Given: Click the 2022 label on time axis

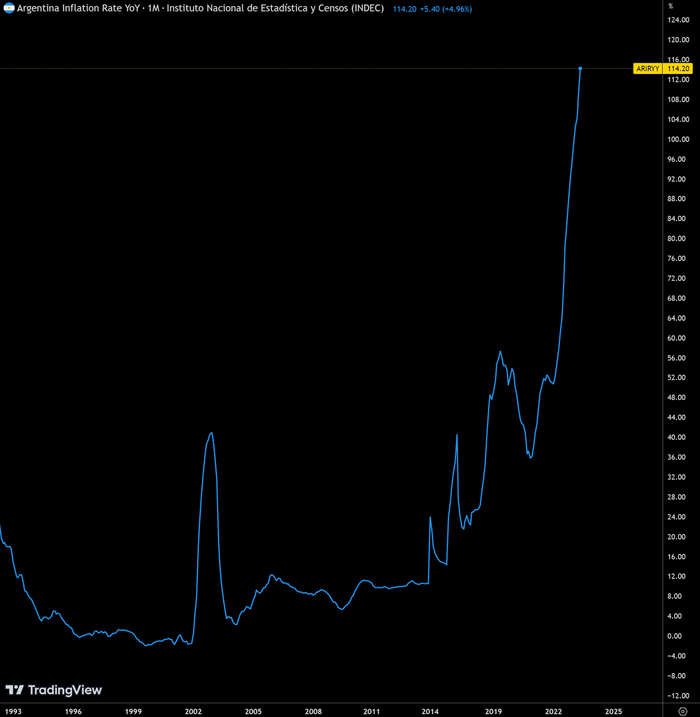Looking at the screenshot, I should click(553, 712).
